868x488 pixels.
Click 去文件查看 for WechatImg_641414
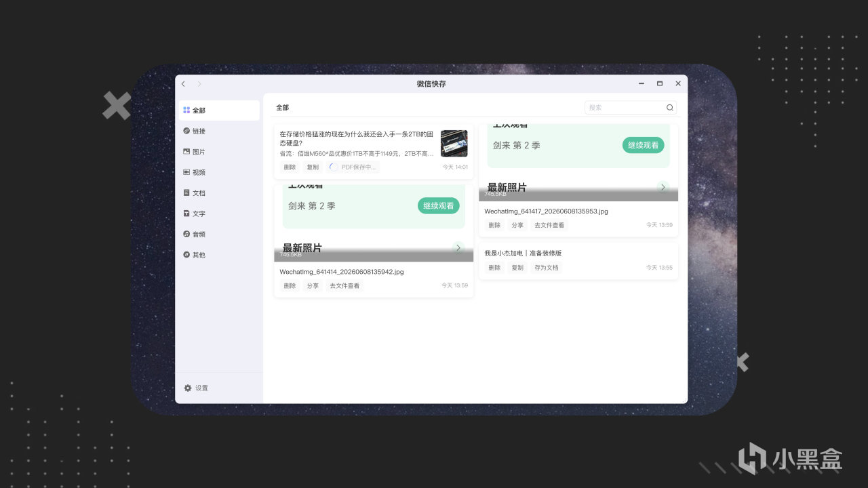344,286
